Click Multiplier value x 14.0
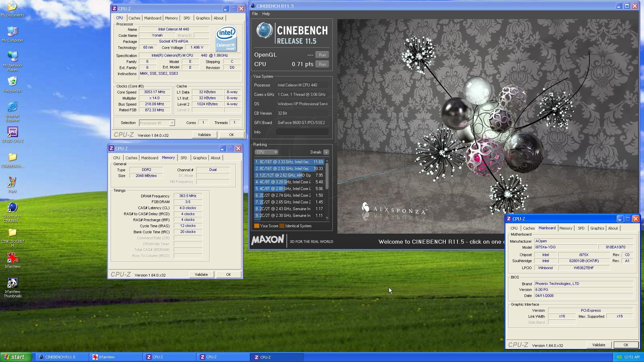Screen dimensions: 644x362 click(x=155, y=98)
